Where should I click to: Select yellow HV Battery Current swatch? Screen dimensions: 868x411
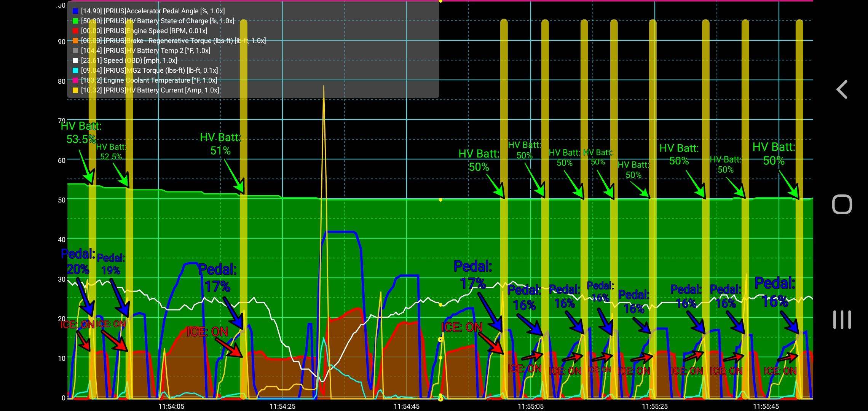pos(75,91)
